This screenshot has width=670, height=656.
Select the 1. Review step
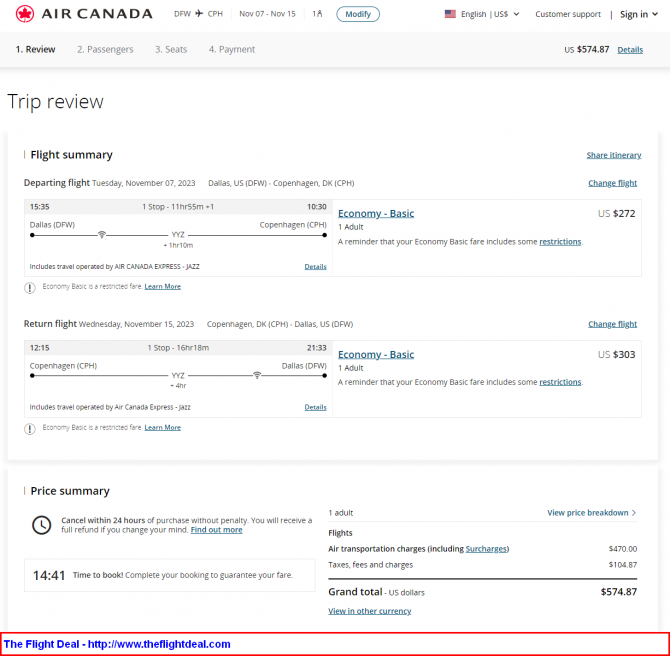[x=35, y=50]
